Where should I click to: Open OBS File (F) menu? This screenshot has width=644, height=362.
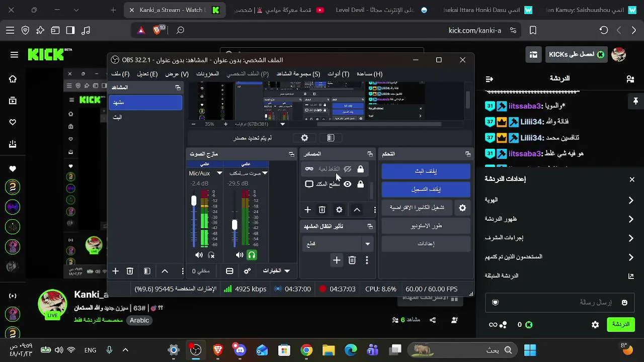120,74
